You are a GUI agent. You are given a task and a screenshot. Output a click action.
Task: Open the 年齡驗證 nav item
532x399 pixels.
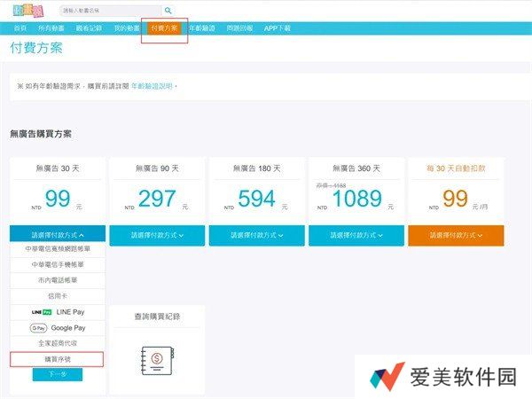(202, 28)
